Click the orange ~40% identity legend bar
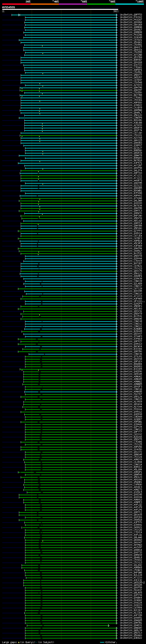This screenshot has width=146, height=644. 45,4
